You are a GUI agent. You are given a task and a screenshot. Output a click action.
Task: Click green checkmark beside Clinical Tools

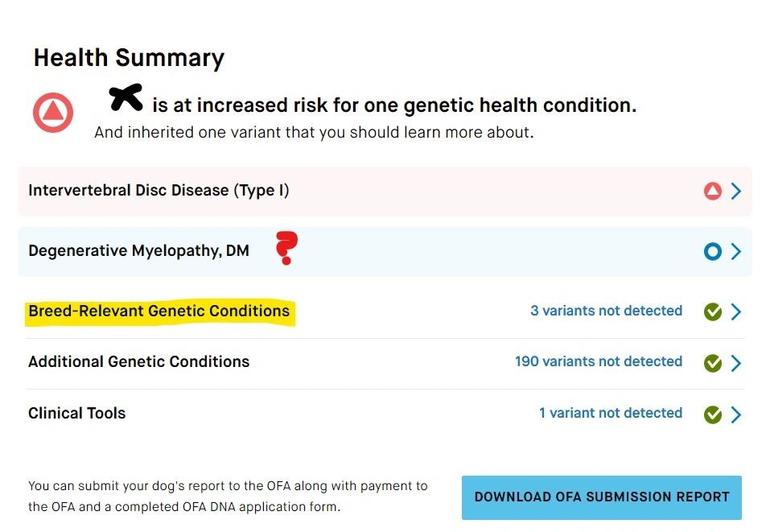point(712,414)
